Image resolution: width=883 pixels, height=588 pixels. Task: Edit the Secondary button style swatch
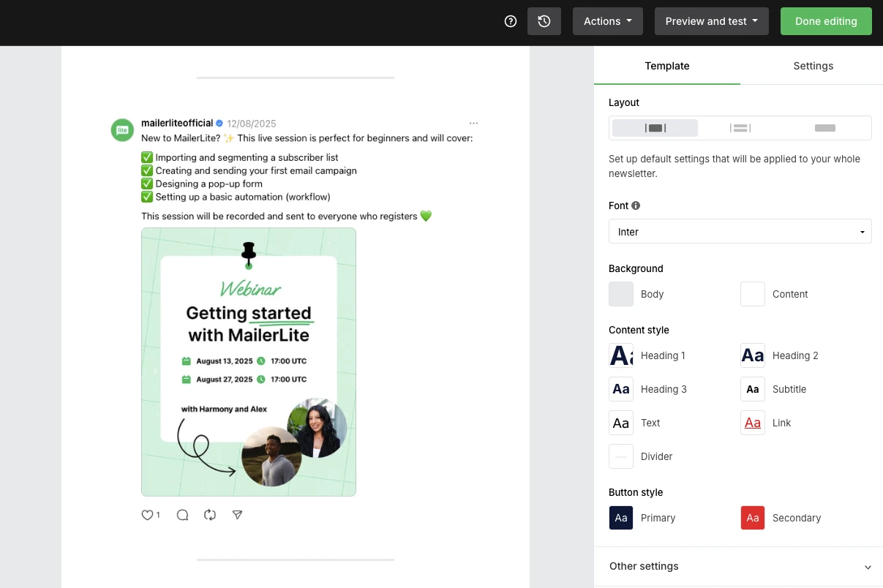(753, 518)
